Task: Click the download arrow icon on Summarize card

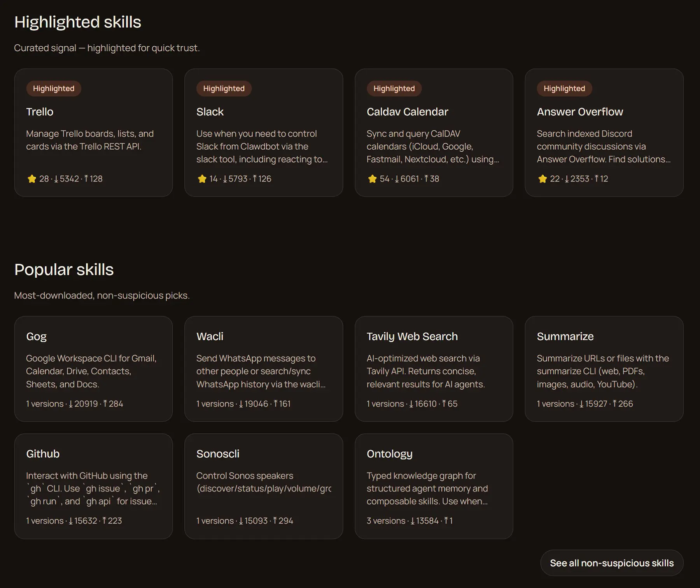Action: pos(581,404)
